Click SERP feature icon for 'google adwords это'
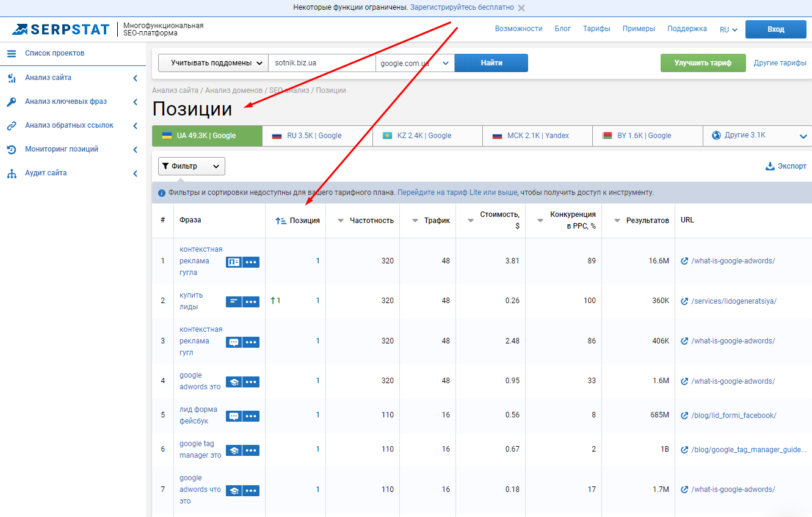This screenshot has height=517, width=812. tap(233, 382)
